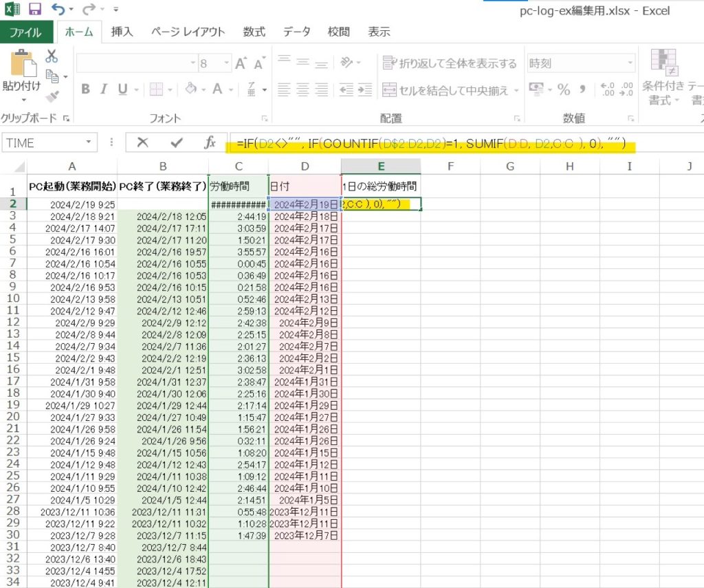Increase decimal places

[x=608, y=89]
